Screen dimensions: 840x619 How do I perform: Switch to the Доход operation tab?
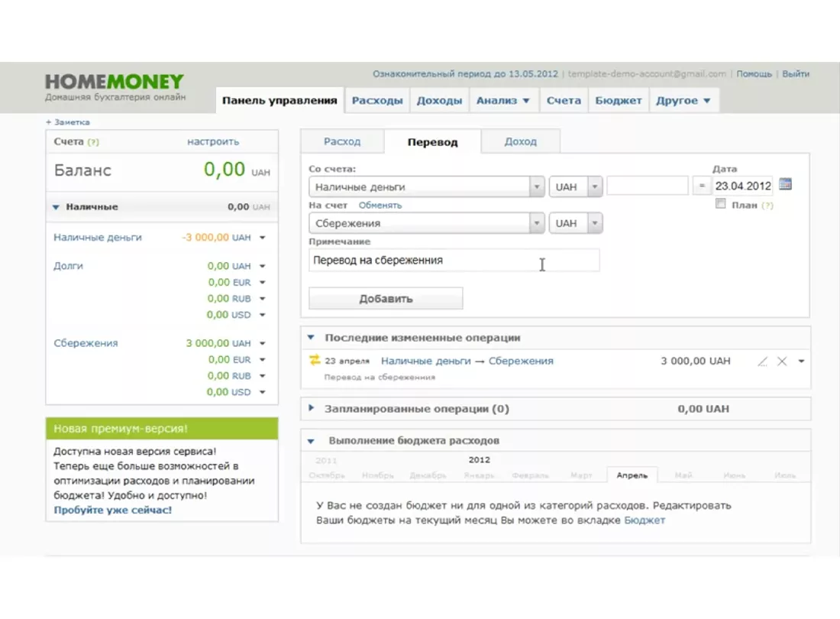point(520,141)
